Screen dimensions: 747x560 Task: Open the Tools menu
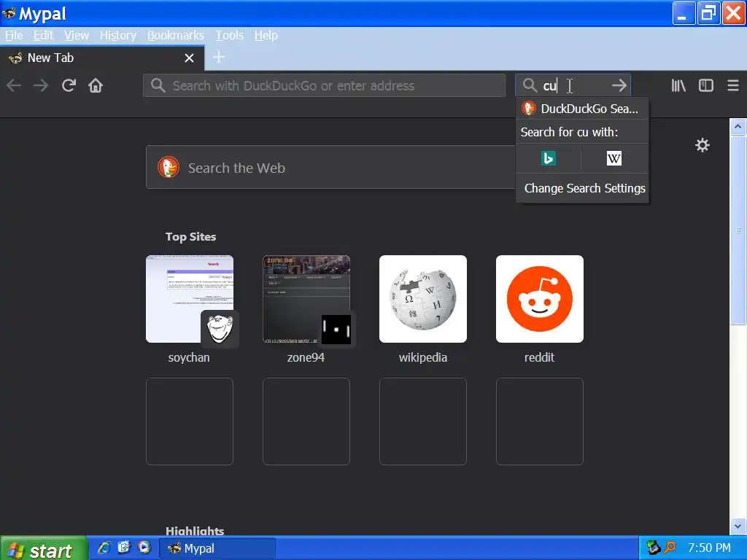(x=230, y=36)
